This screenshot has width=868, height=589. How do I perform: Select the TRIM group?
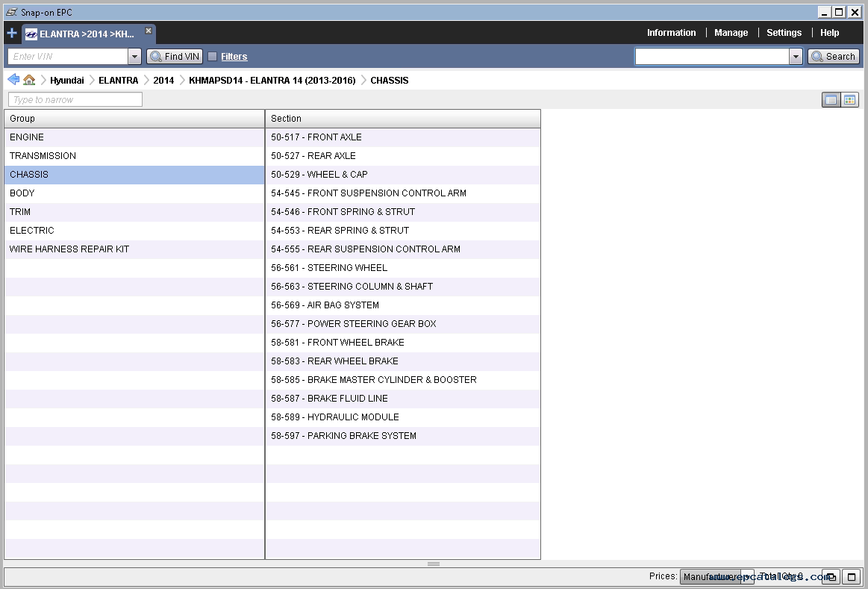click(x=134, y=212)
